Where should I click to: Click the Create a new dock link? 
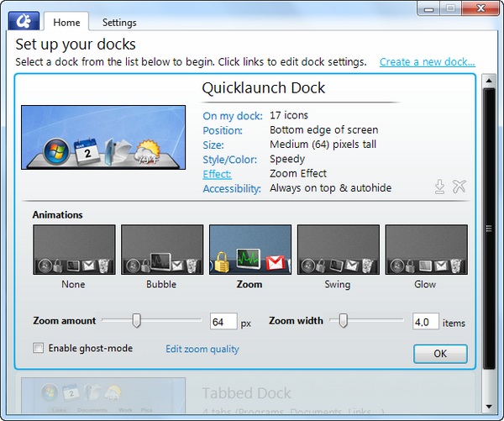[427, 62]
